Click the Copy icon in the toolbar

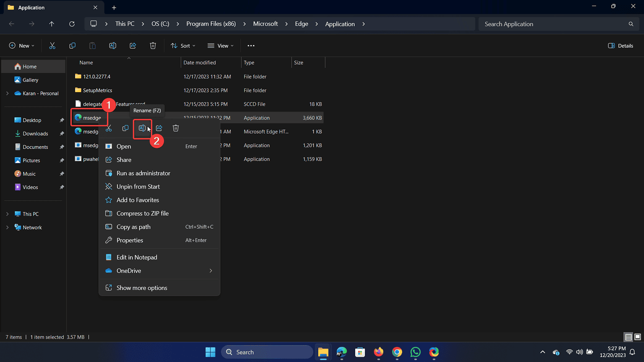pyautogui.click(x=72, y=46)
